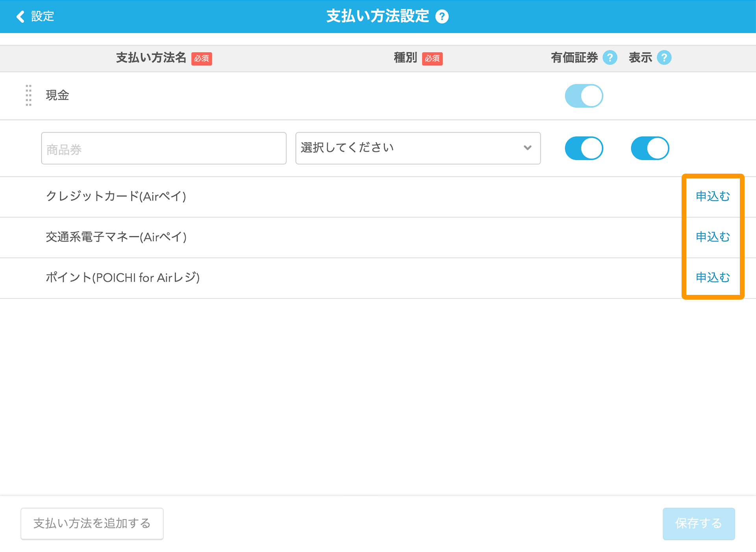Image resolution: width=756 pixels, height=552 pixels.
Task: Open help icon next to 表示 header
Action: pos(664,58)
